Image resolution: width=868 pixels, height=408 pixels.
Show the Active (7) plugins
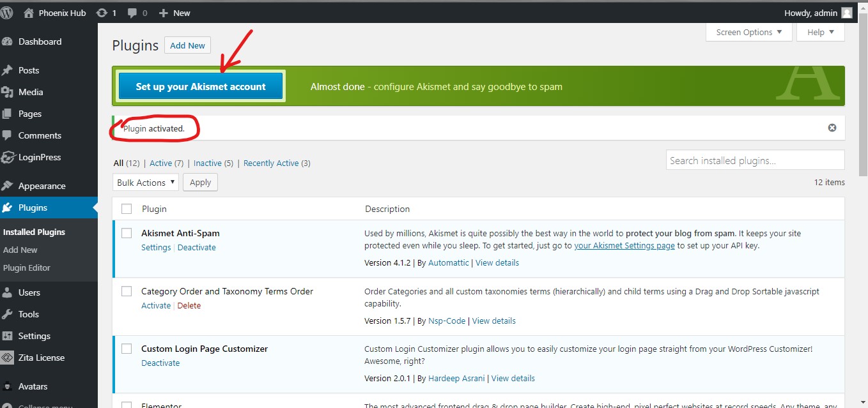coord(167,163)
